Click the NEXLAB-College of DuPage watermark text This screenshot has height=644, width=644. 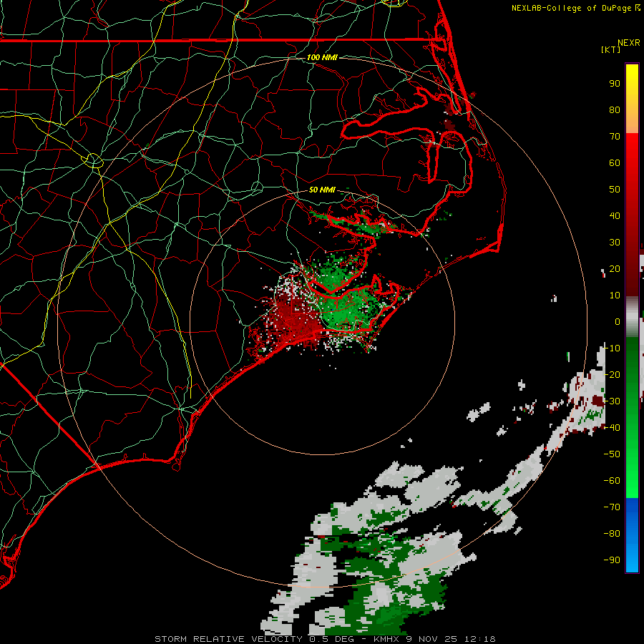(575, 8)
